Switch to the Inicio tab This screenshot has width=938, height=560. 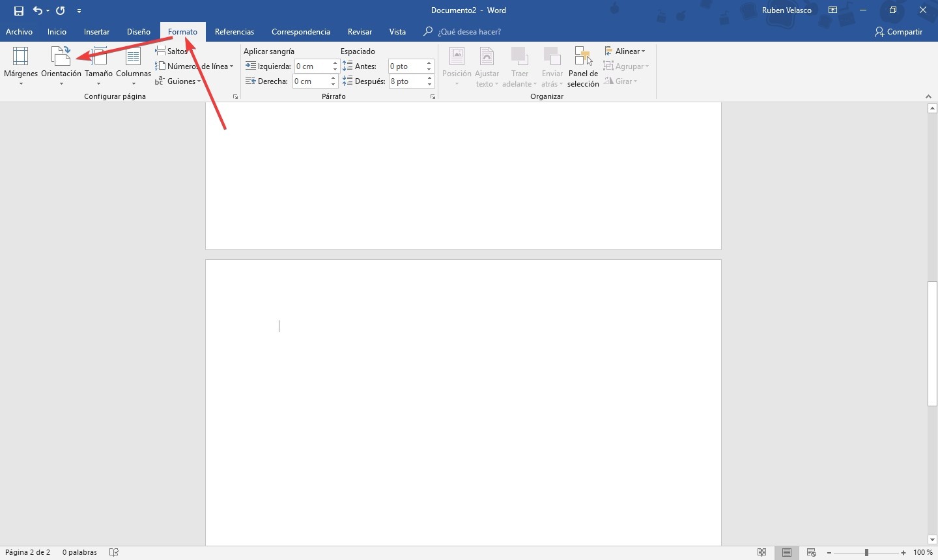coord(57,31)
